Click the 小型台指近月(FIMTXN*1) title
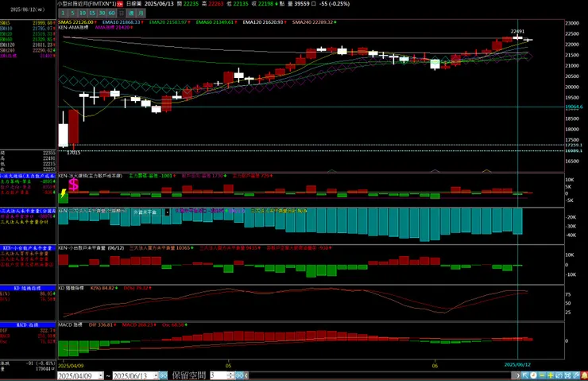Viewport: 588px width, 381px height. pyautogui.click(x=87, y=4)
